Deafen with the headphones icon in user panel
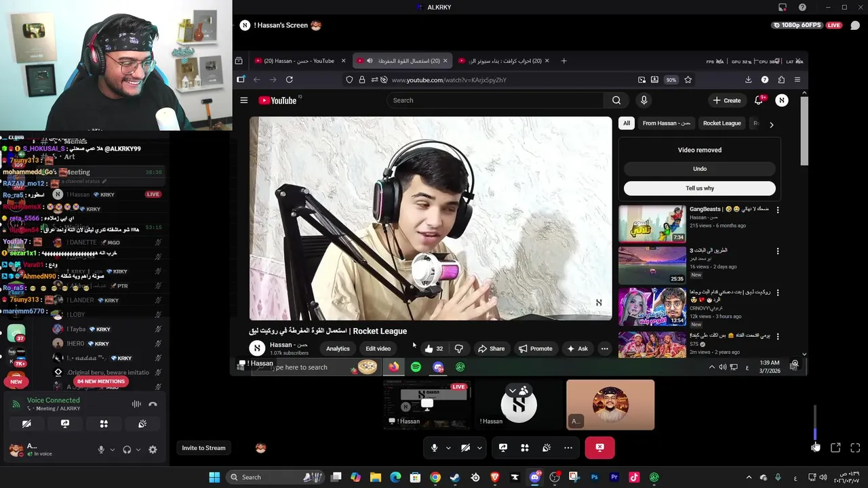Viewport: 868px width, 488px height. (x=127, y=449)
